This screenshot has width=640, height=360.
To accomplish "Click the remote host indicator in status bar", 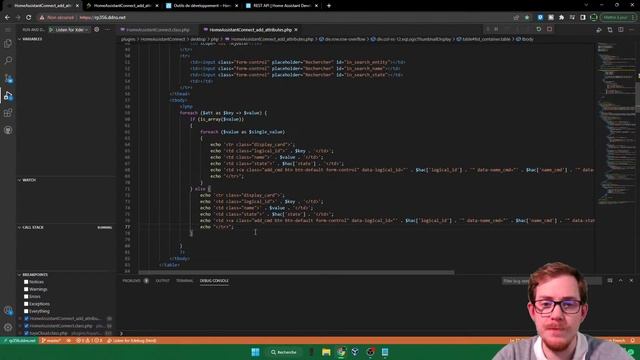I will click(19, 340).
